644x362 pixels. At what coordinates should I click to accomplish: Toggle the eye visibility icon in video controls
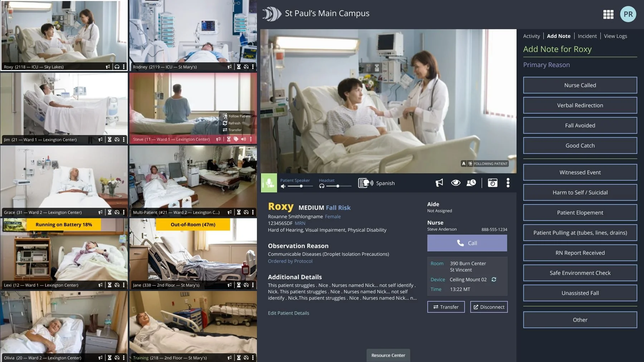click(x=455, y=183)
